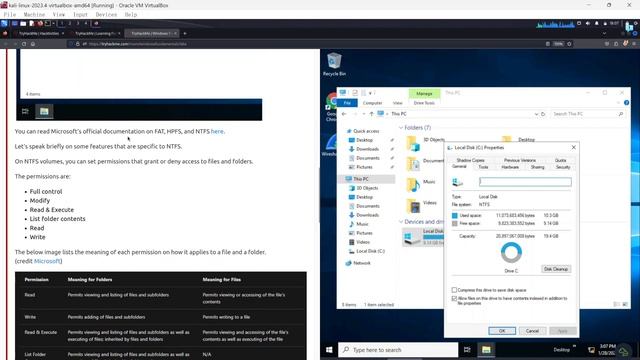Select Local Disk drive under Devices
Screen dimensions: 640x360
point(423,237)
